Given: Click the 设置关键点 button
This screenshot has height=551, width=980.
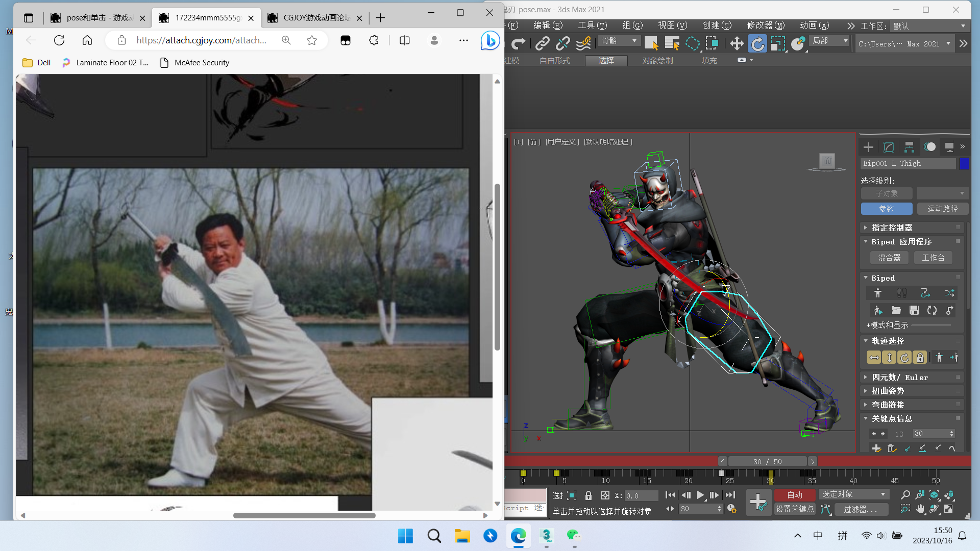Looking at the screenshot, I should click(x=795, y=509).
